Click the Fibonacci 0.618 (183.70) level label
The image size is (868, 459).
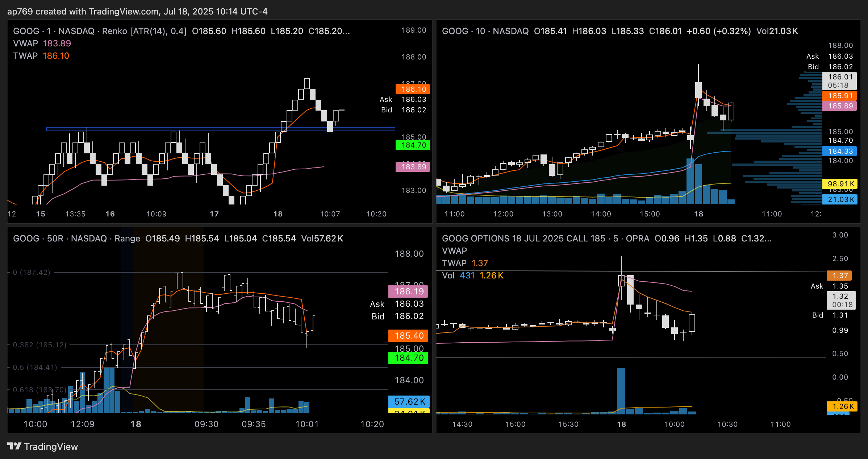point(39,390)
